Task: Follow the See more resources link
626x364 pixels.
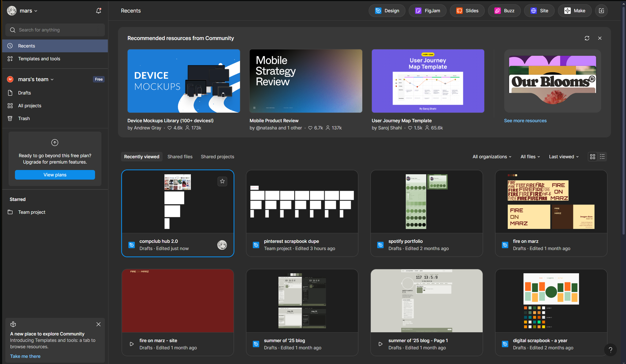Action: pos(525,121)
